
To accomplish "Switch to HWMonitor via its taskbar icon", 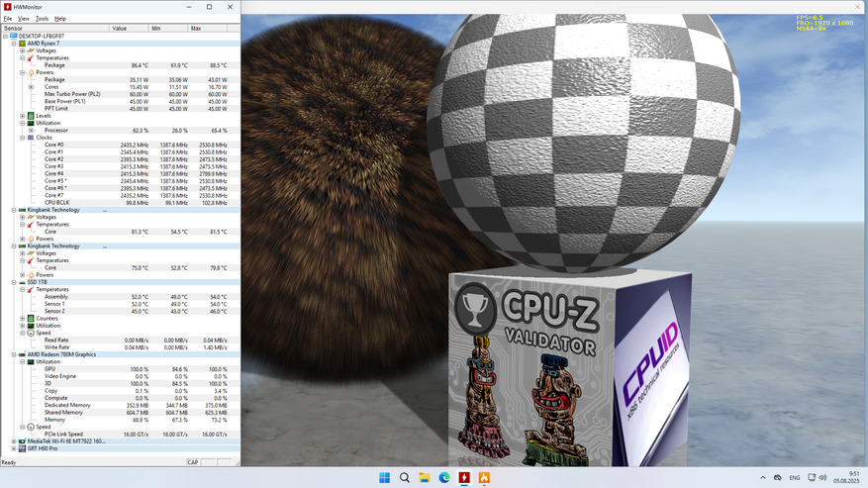I will coord(464,477).
